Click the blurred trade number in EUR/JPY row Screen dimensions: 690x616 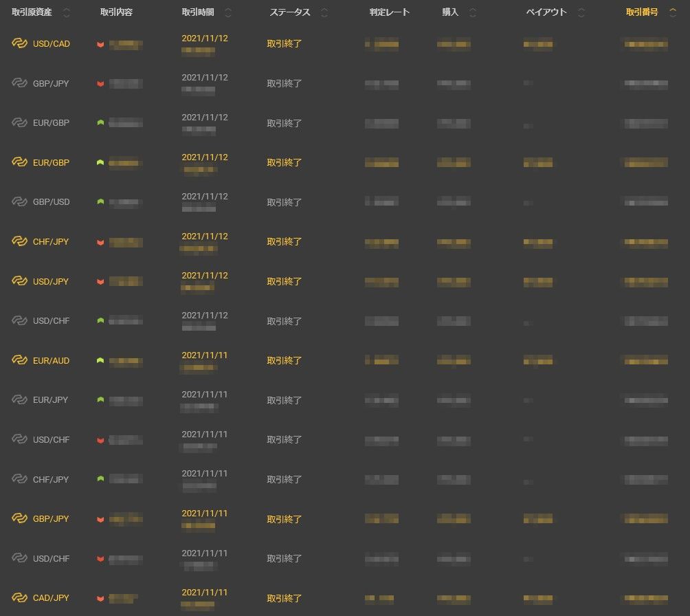pyautogui.click(x=645, y=400)
